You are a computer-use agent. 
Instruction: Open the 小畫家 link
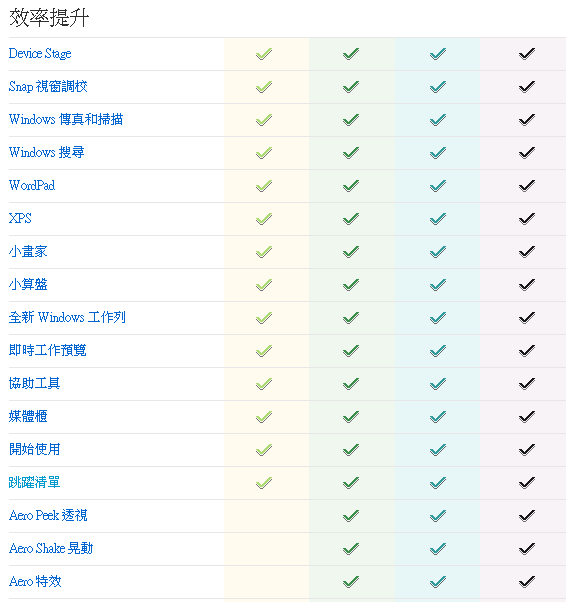point(28,251)
